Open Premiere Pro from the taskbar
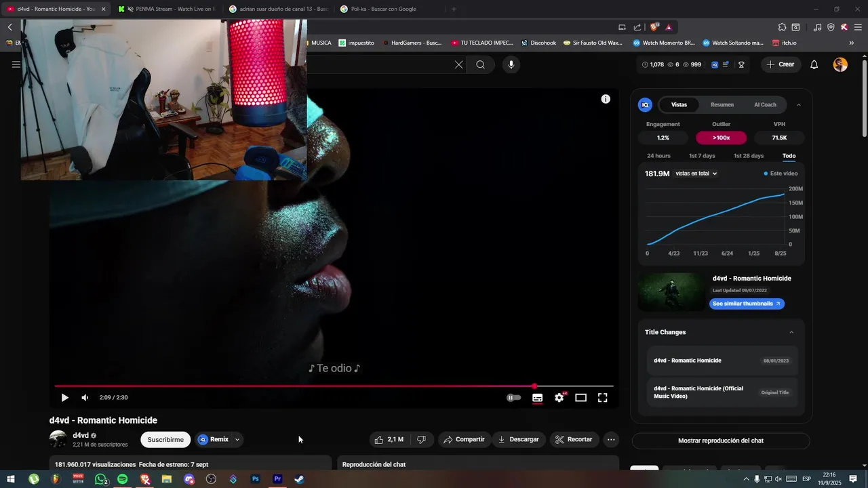 pos(277,479)
